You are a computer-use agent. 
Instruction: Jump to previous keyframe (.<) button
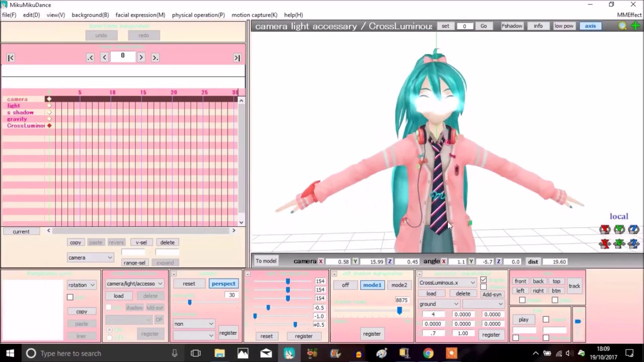tap(90, 58)
